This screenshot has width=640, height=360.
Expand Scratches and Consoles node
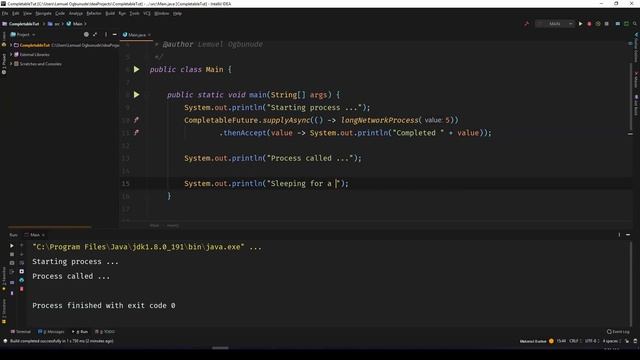pyautogui.click(x=11, y=64)
